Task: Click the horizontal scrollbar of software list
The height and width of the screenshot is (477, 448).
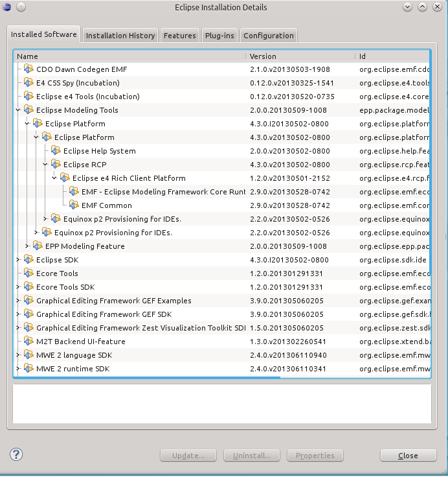Action: tap(147, 378)
